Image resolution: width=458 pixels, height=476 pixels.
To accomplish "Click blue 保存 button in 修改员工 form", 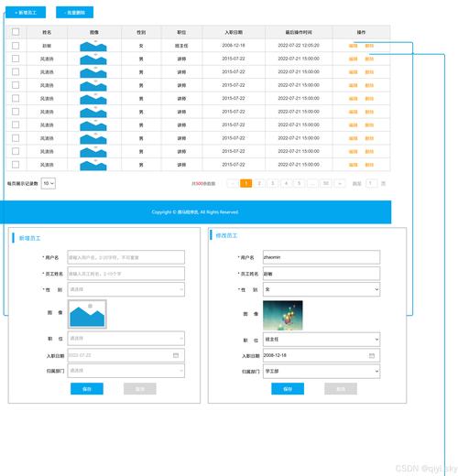I will coord(288,389).
